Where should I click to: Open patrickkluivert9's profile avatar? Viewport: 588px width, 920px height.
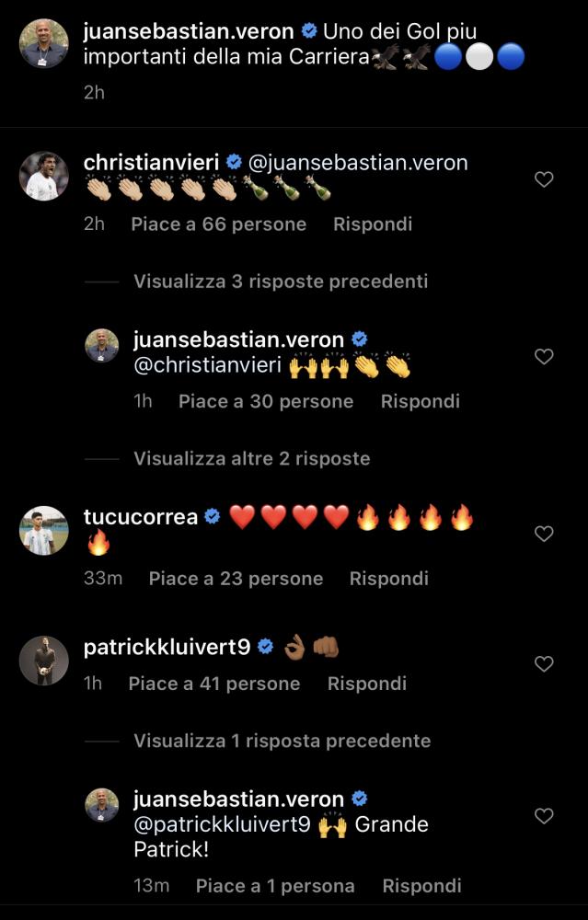[44, 661]
